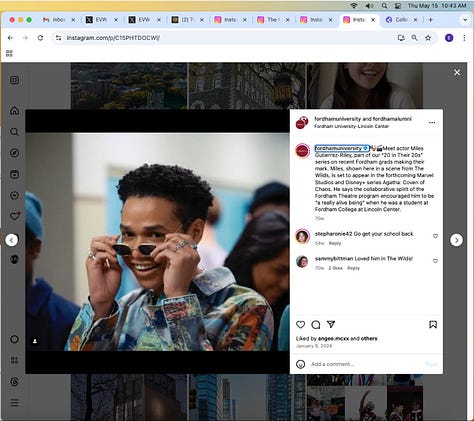This screenshot has width=474, height=421.
Task: Click zoom magnifier icon in address bar
Action: (414, 38)
